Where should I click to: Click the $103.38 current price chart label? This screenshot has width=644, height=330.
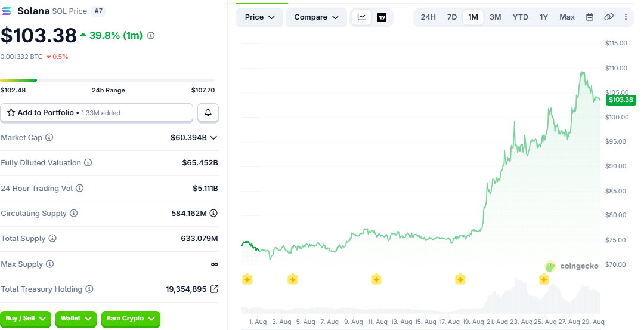tap(621, 100)
